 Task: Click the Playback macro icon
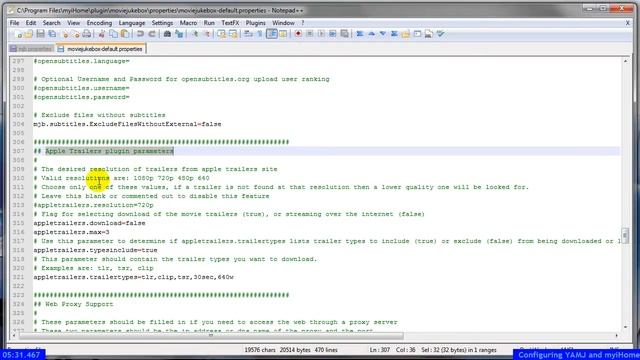(x=321, y=34)
